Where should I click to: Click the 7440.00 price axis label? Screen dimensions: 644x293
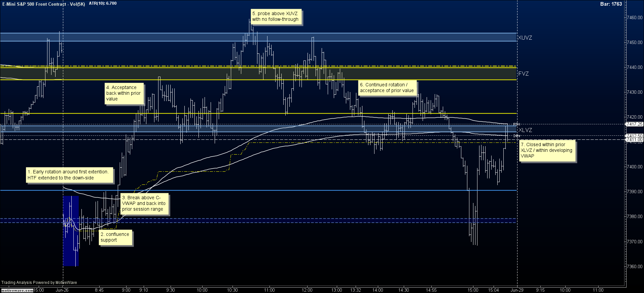pos(635,67)
